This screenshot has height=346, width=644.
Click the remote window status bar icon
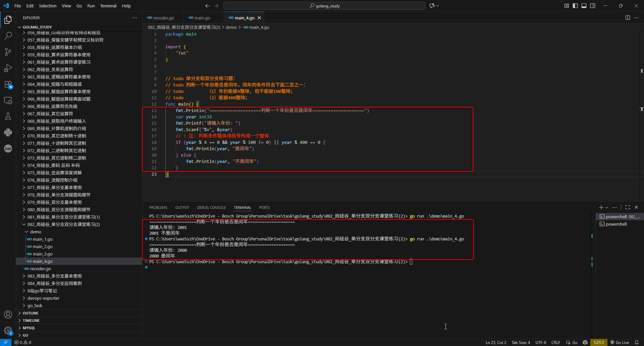6,342
